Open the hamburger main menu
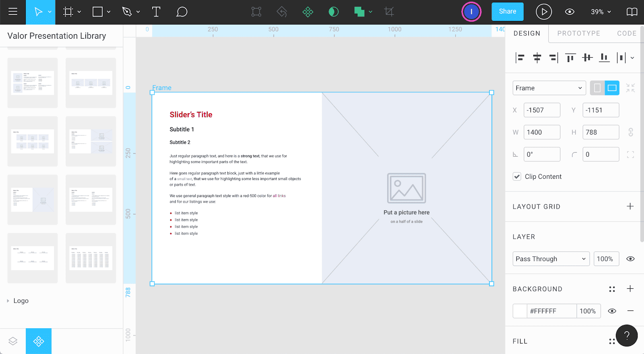Screen dimensions: 644x354 tap(13, 12)
